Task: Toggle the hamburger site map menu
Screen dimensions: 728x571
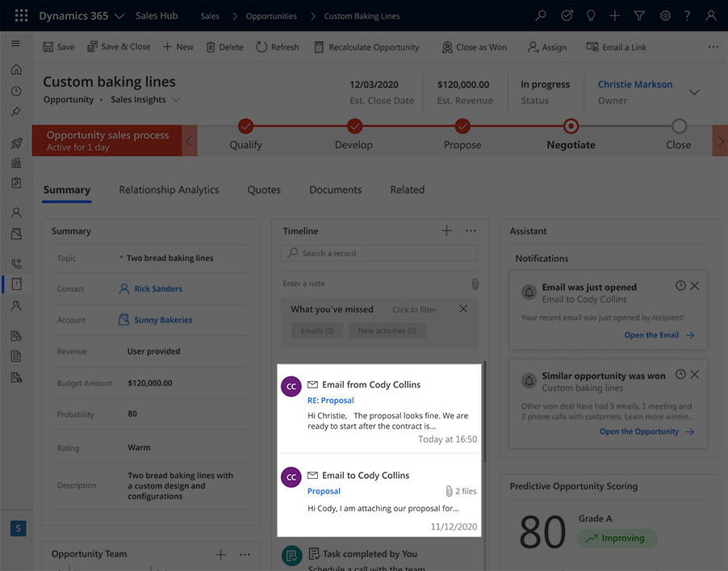Action: pyautogui.click(x=16, y=43)
